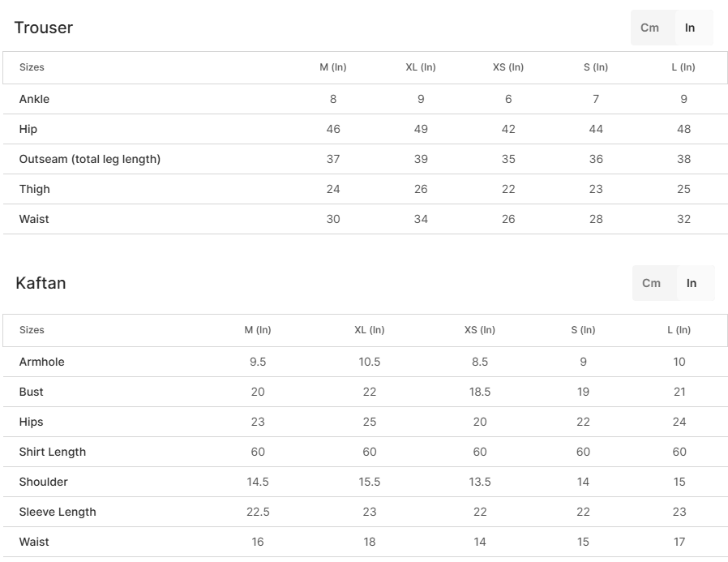Screen dimensions: 728x562
Task: Switch Kaftan chart to Cm units
Action: click(x=652, y=283)
